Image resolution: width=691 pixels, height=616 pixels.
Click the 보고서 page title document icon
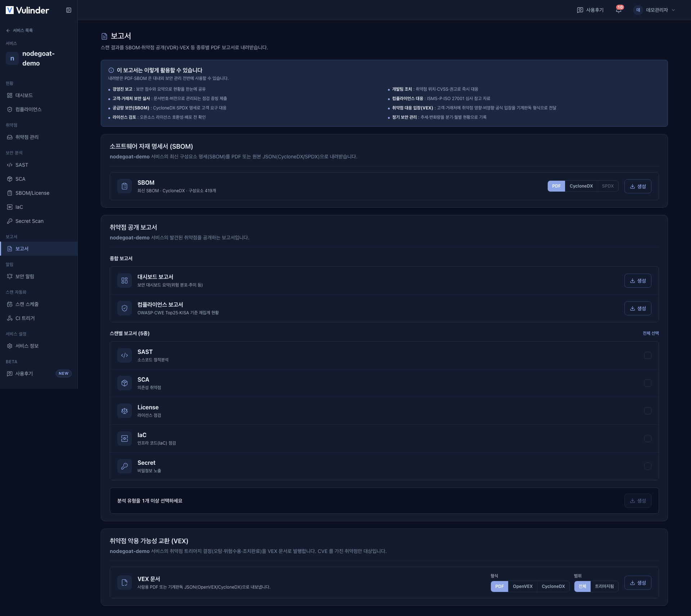[104, 36]
